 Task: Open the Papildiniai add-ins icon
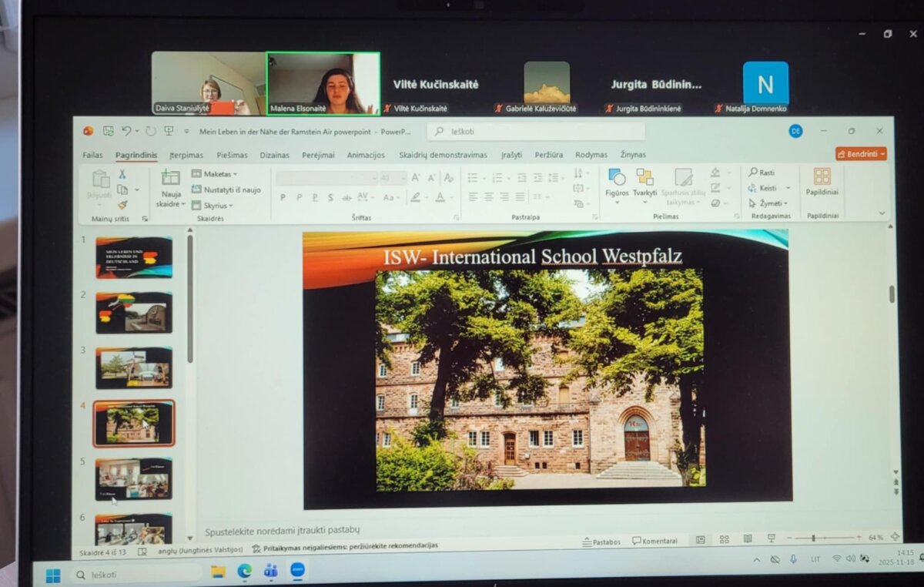click(822, 177)
